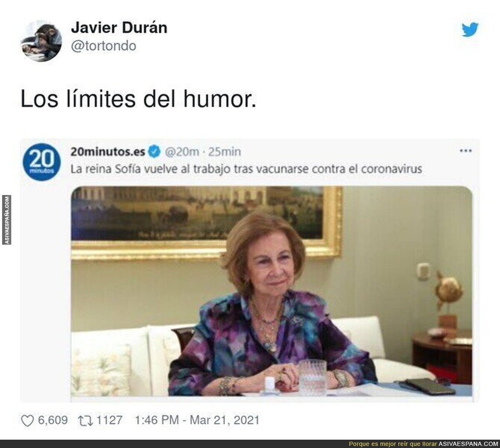
Task: Click the Twitter bird logo
Action: (x=470, y=30)
